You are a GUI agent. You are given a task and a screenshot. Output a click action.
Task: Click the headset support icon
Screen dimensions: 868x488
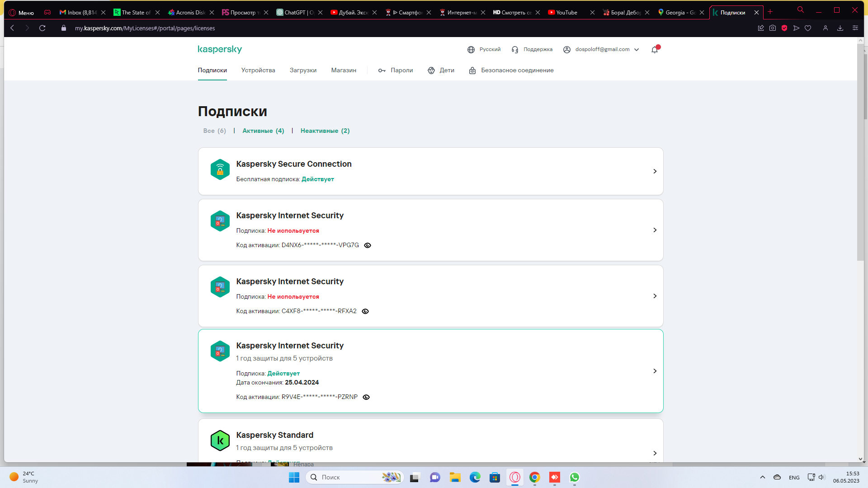[x=515, y=50]
